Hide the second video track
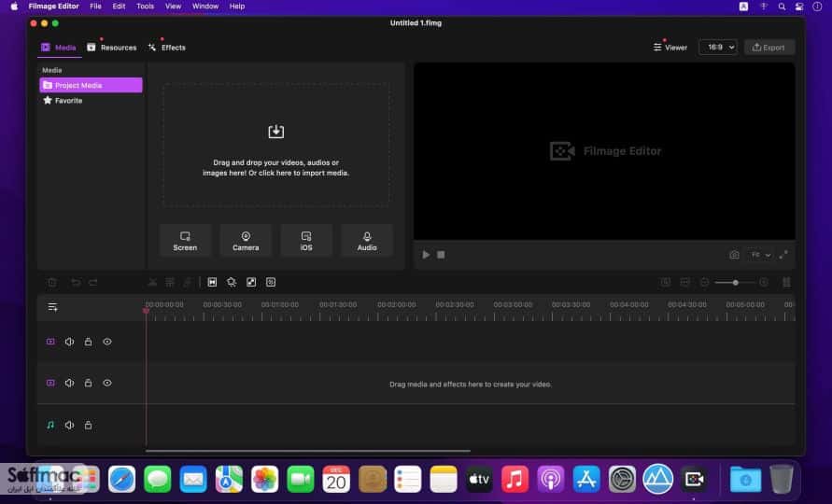The height and width of the screenshot is (504, 832). (107, 383)
